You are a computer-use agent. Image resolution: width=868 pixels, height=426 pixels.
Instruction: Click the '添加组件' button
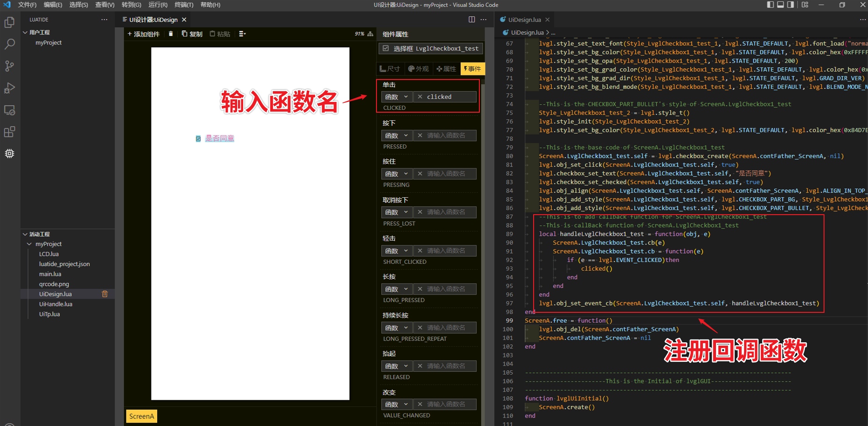tap(144, 34)
